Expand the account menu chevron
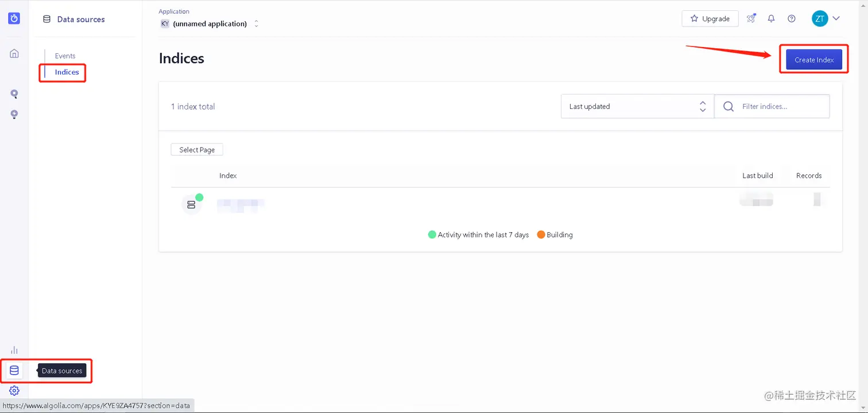The image size is (868, 413). click(836, 18)
